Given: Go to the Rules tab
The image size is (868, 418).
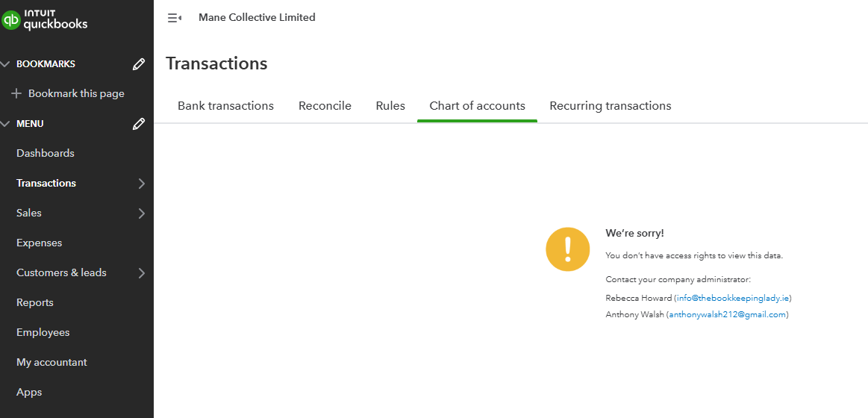Looking at the screenshot, I should 390,106.
